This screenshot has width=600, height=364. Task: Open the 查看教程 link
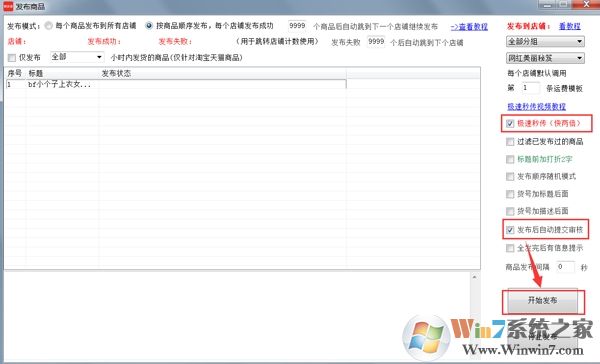[x=469, y=27]
